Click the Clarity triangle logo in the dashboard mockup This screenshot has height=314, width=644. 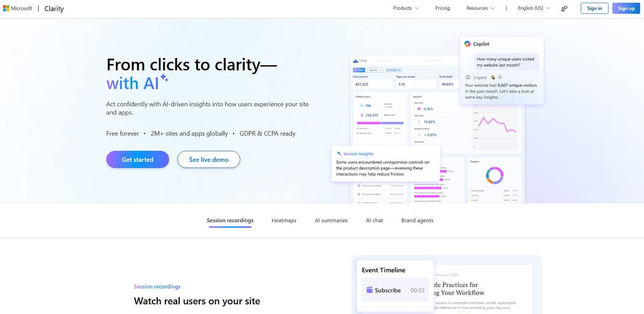[355, 61]
